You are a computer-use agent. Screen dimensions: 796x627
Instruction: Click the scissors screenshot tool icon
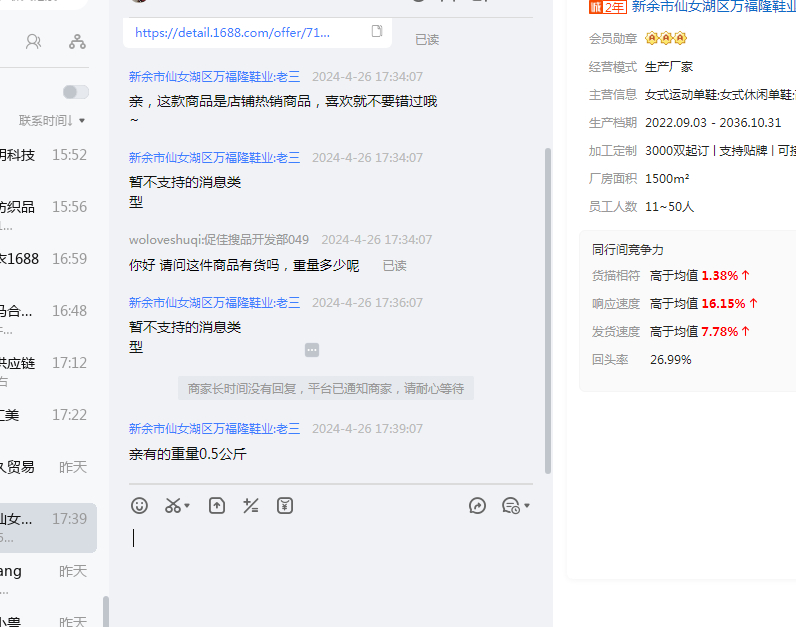pos(173,506)
